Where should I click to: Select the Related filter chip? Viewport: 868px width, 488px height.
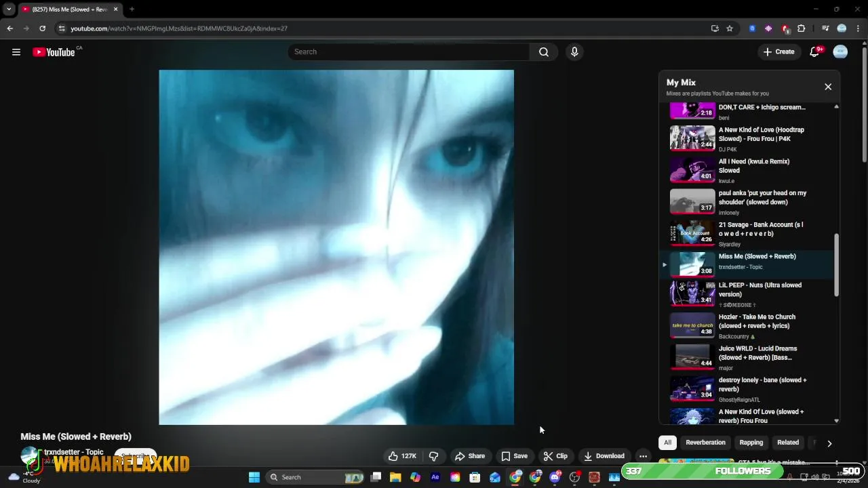787,443
